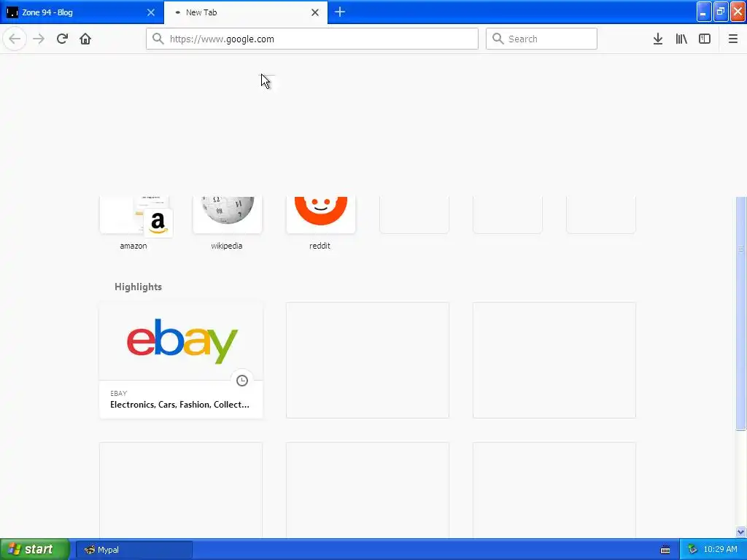Click the system tray network icon
747x560 pixels.
(x=693, y=550)
